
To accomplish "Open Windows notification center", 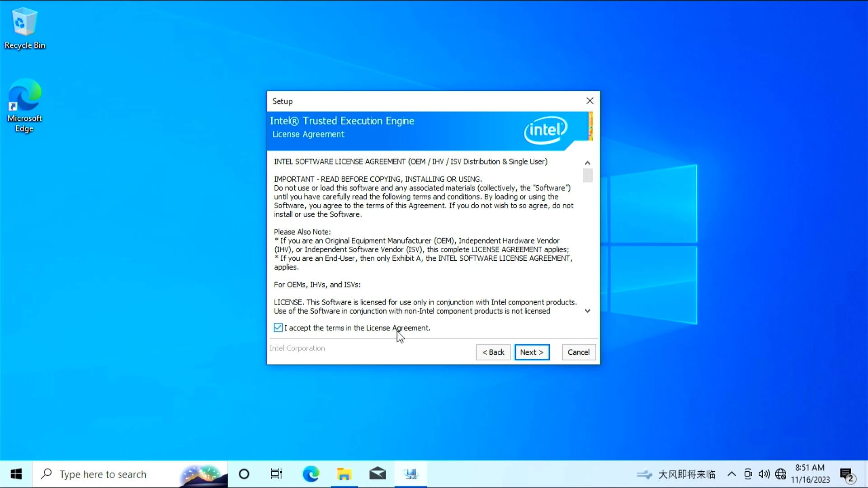I will pos(847,474).
